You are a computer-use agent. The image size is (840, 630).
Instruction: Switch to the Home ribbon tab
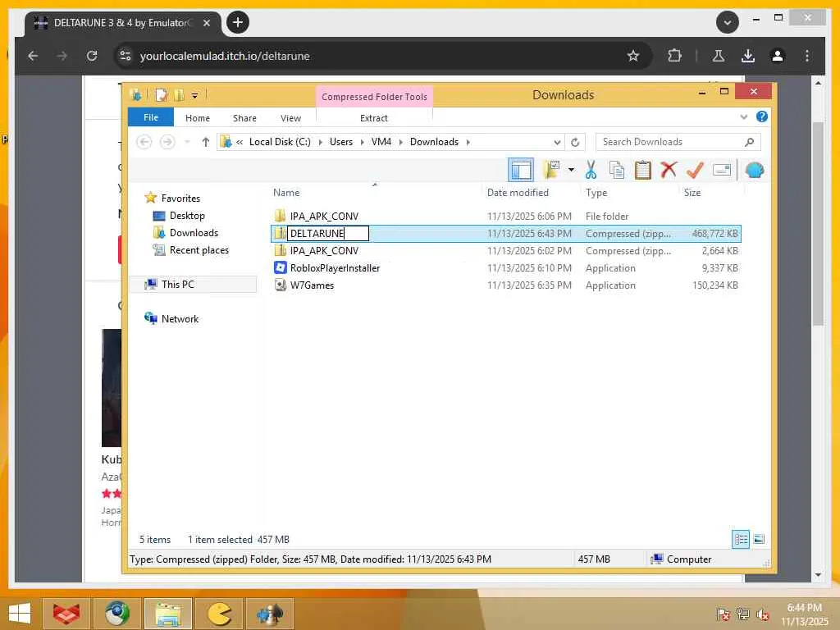[198, 118]
